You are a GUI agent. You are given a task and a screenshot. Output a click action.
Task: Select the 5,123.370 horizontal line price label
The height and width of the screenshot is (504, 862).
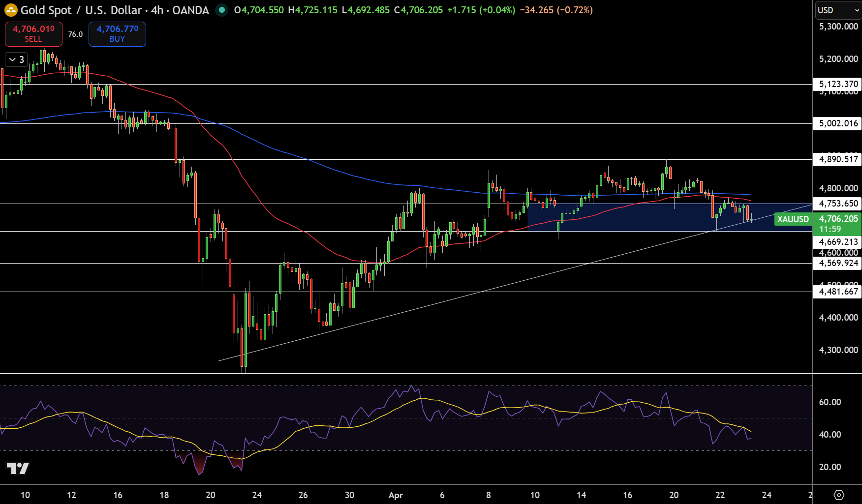click(x=837, y=84)
